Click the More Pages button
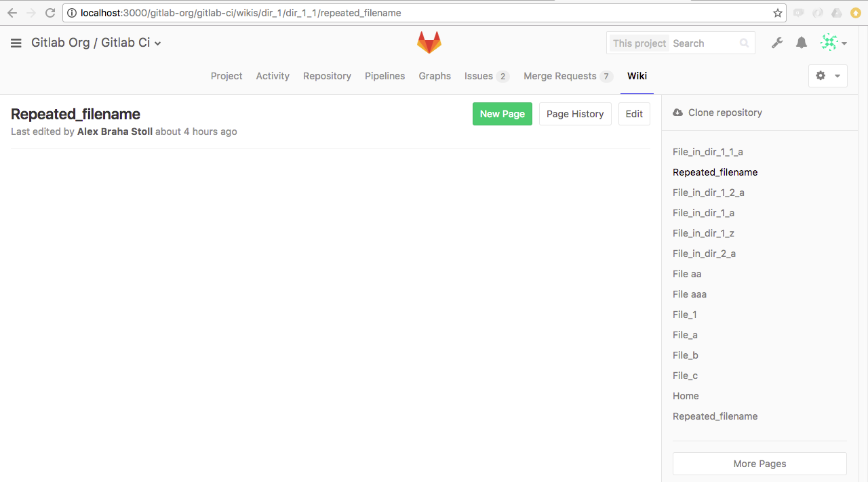 759,464
